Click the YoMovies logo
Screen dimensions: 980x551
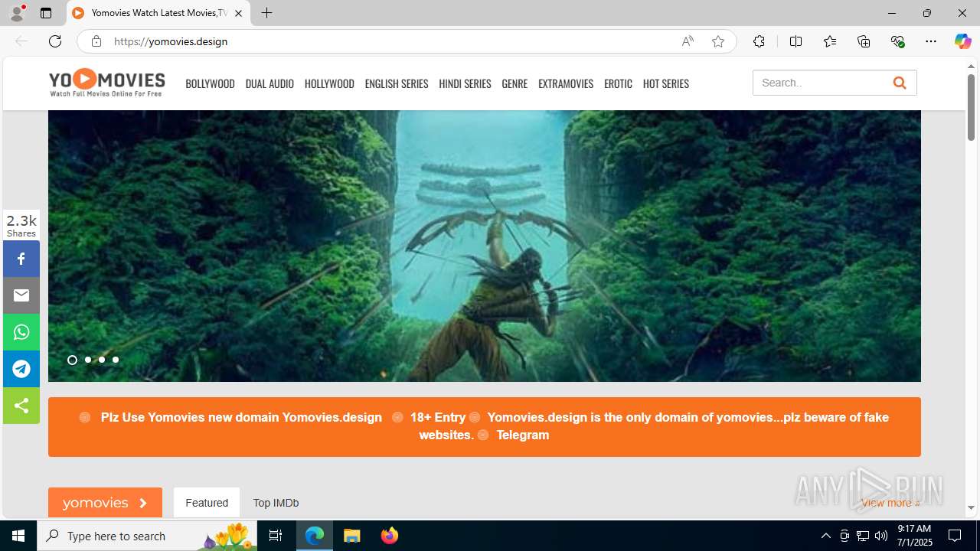(106, 83)
